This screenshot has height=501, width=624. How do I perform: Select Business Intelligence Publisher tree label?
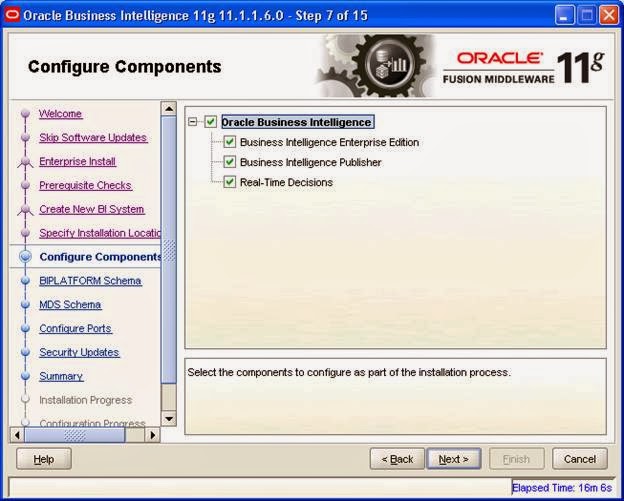[x=310, y=162]
